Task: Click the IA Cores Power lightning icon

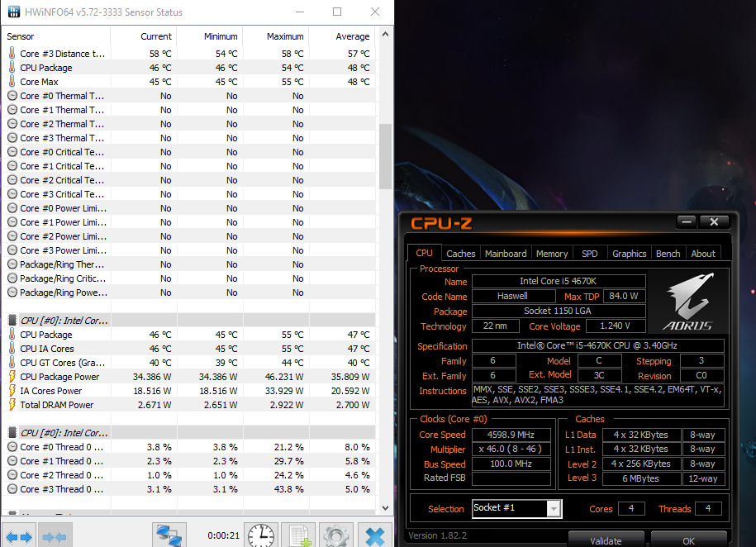Action: (12, 390)
